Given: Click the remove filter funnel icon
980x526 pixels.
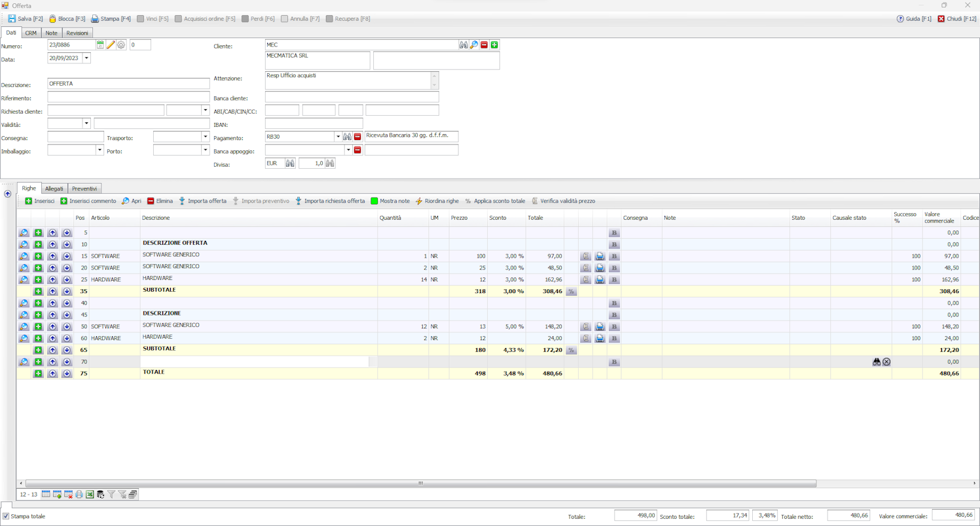Looking at the screenshot, I should tap(122, 495).
